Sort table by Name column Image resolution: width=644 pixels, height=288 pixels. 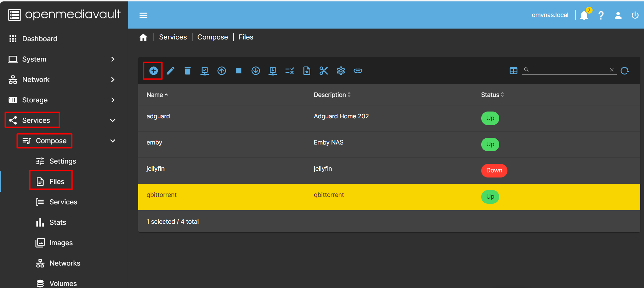(157, 95)
